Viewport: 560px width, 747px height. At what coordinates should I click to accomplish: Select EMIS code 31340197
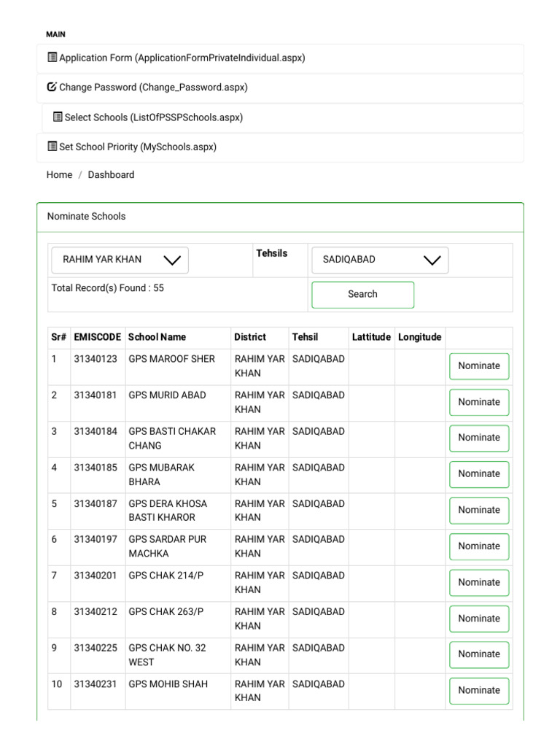(96, 540)
